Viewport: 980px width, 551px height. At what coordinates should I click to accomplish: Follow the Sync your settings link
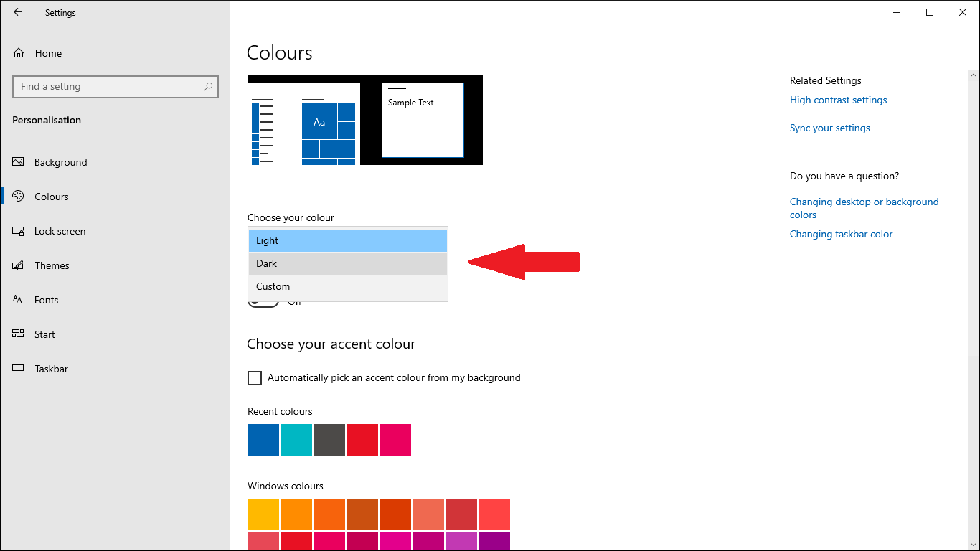click(829, 128)
